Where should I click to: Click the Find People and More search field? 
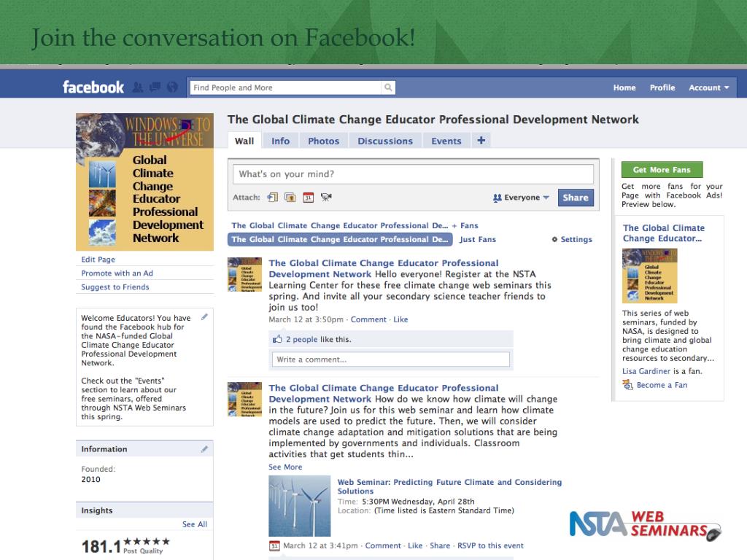pyautogui.click(x=286, y=87)
